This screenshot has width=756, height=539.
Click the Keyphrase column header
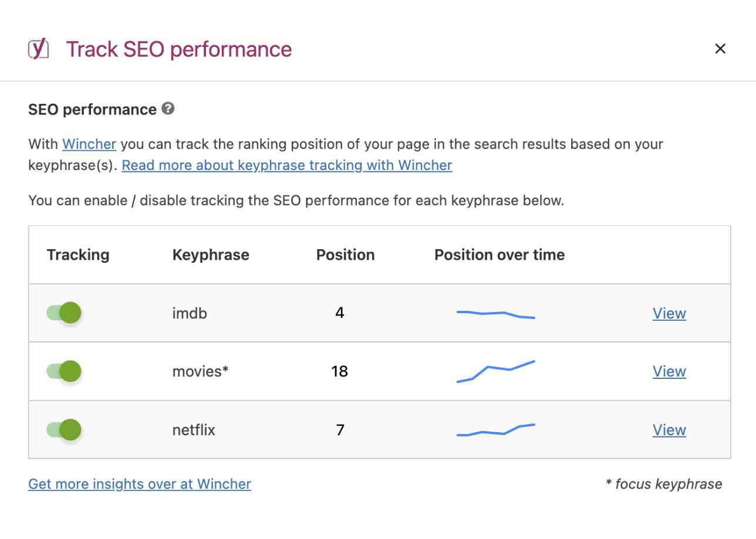[x=211, y=255]
